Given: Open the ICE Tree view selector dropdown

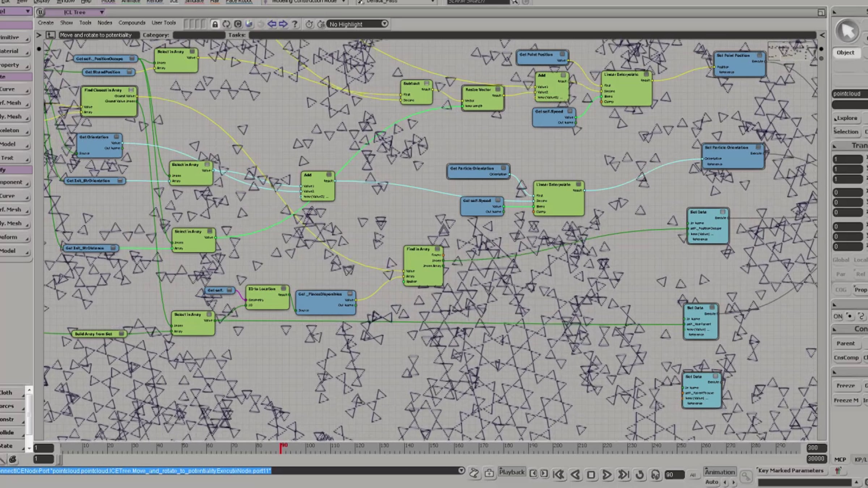Looking at the screenshot, I should 76,12.
